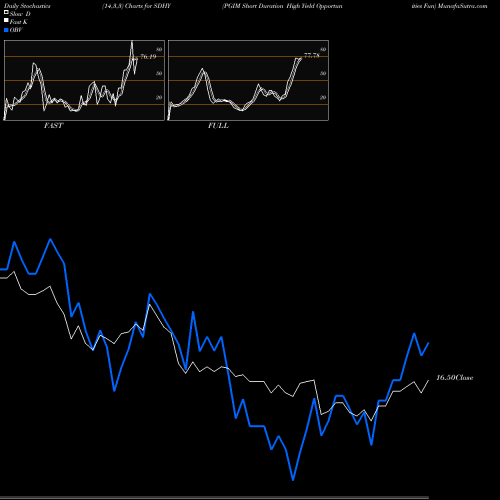Click the 'Slow D' legend text

pyautogui.click(x=20, y=14)
